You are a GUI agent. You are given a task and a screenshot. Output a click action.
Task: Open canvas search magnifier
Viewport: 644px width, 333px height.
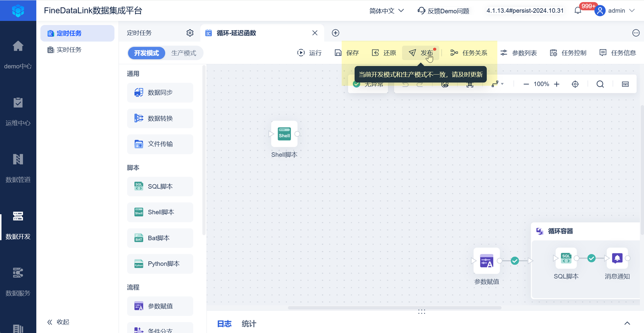click(x=600, y=84)
